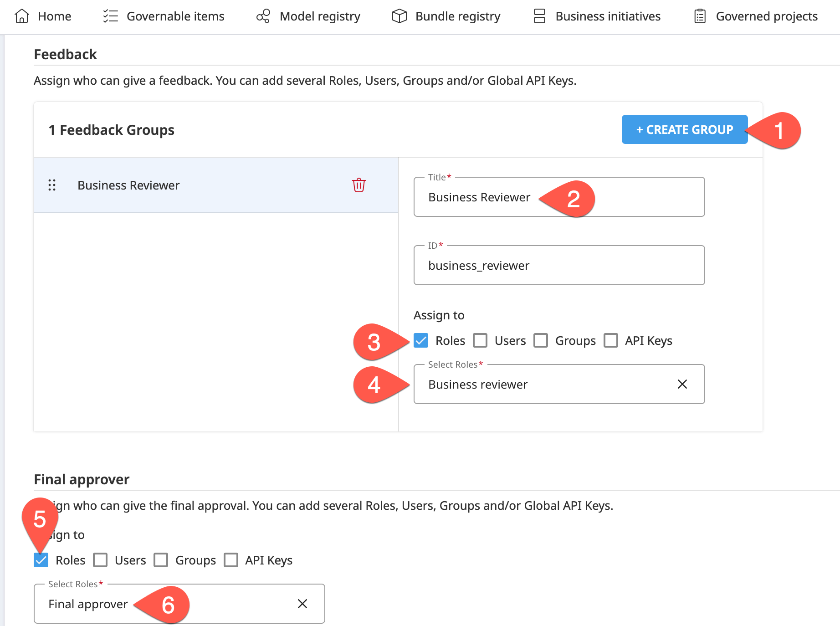This screenshot has width=840, height=626.
Task: Edit the ID field business_reviewer
Action: tap(559, 265)
